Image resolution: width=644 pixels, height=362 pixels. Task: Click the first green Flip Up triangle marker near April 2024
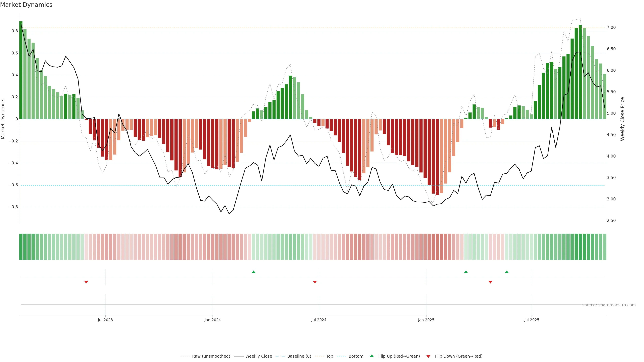point(254,272)
